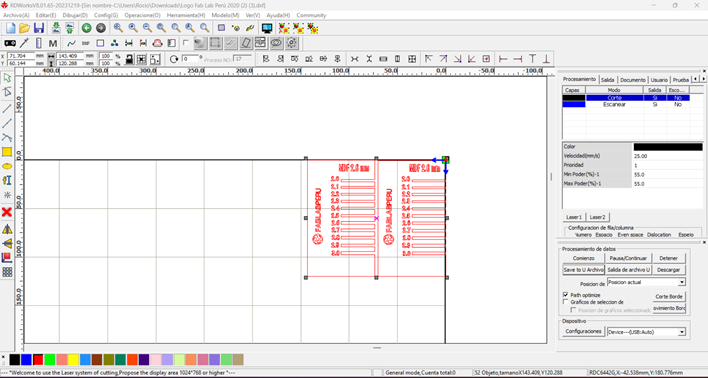Open the Herramienta(H) menu
Image resolution: width=708 pixels, height=378 pixels.
point(186,15)
